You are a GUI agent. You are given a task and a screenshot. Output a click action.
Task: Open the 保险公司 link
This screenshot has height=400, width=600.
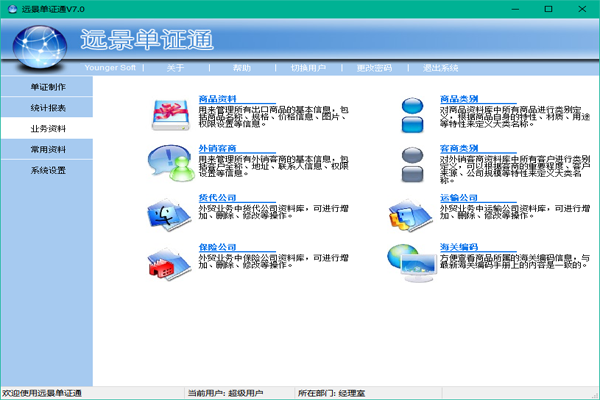[x=217, y=247]
